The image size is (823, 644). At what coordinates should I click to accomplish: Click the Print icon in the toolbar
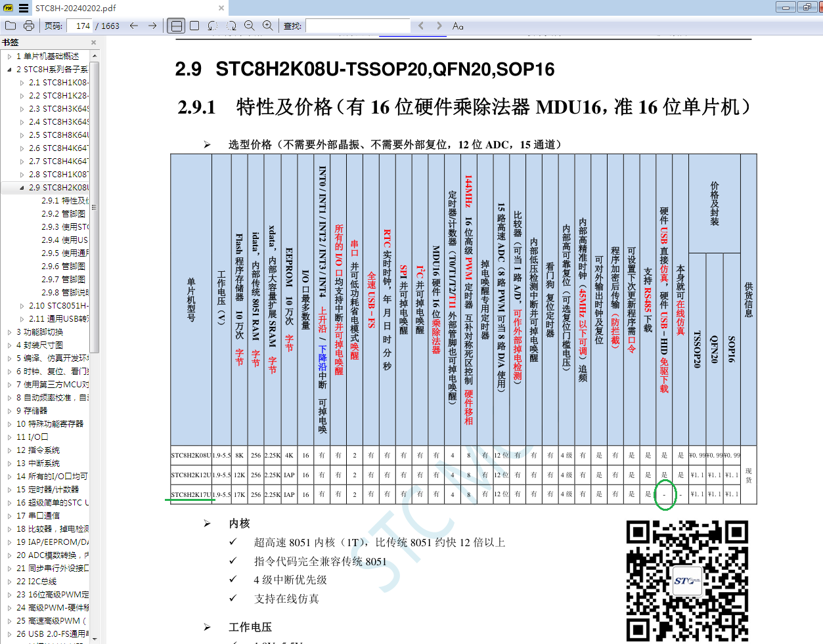[29, 26]
